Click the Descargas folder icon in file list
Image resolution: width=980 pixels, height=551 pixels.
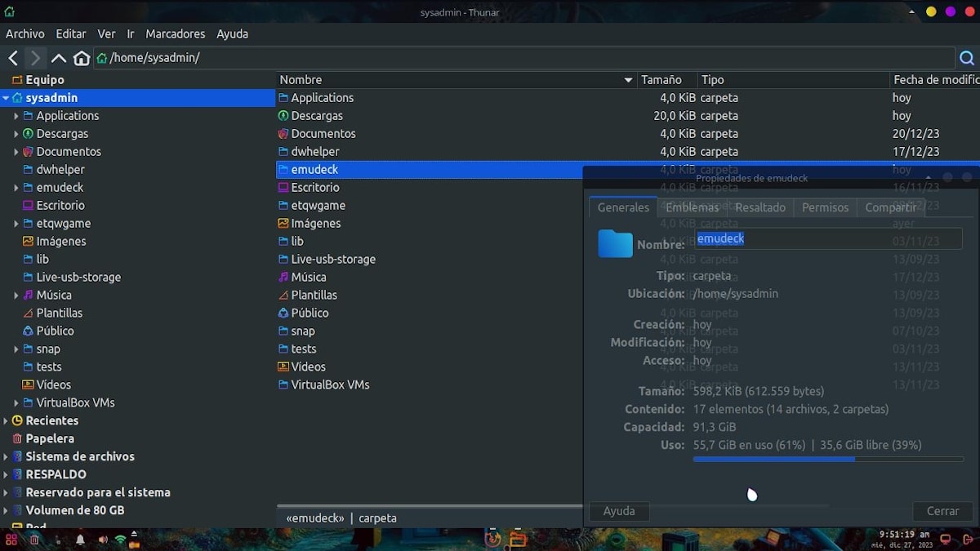pyautogui.click(x=283, y=116)
